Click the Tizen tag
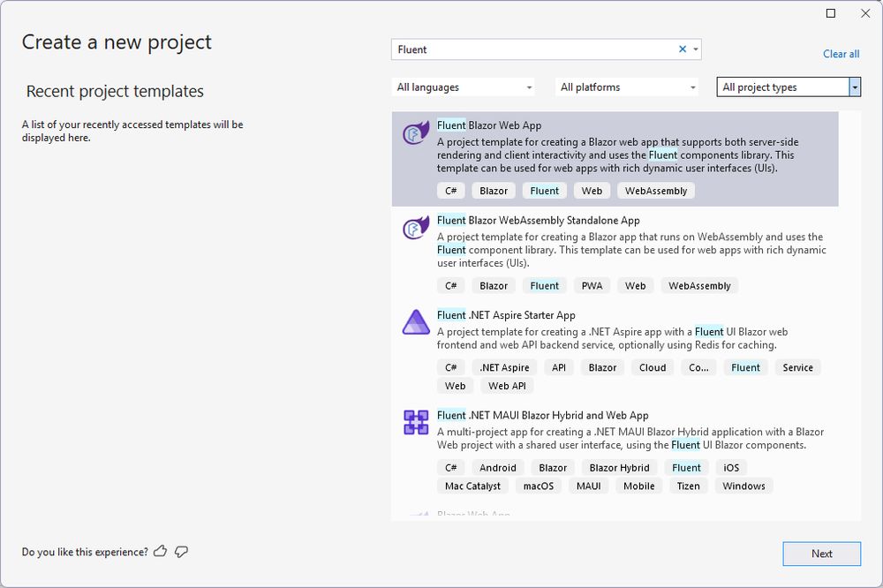 coord(688,486)
